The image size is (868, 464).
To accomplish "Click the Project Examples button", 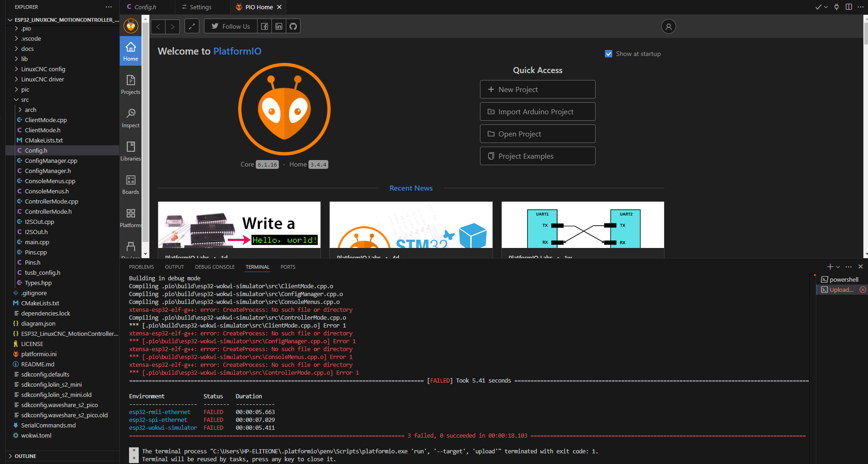I will 537,156.
